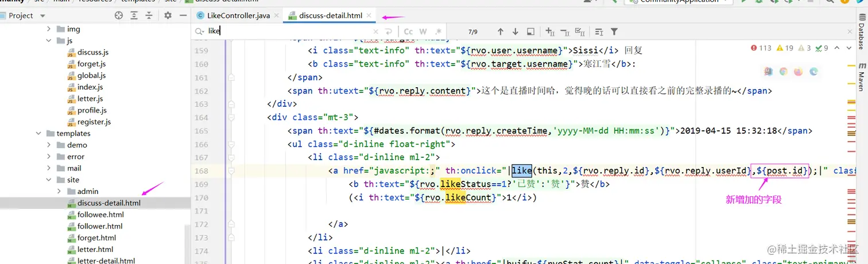868x264 pixels.
Task: Close the discuss-detail.html tab
Action: tap(369, 15)
